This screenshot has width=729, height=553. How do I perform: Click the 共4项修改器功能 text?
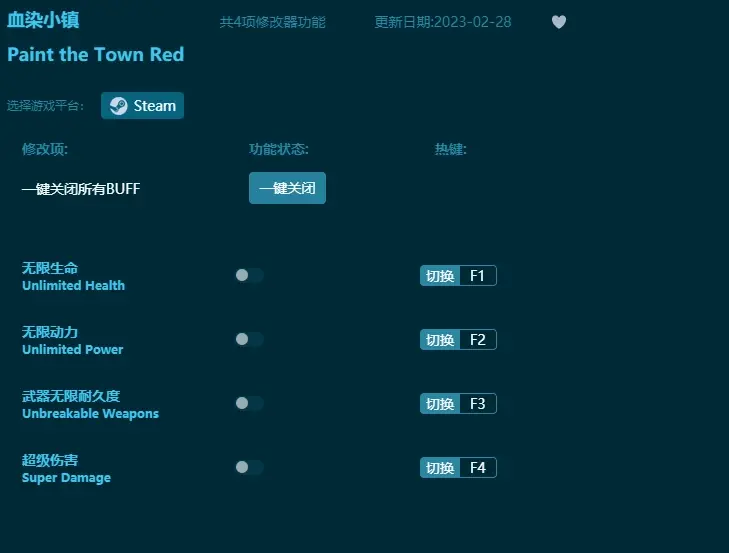pos(272,22)
